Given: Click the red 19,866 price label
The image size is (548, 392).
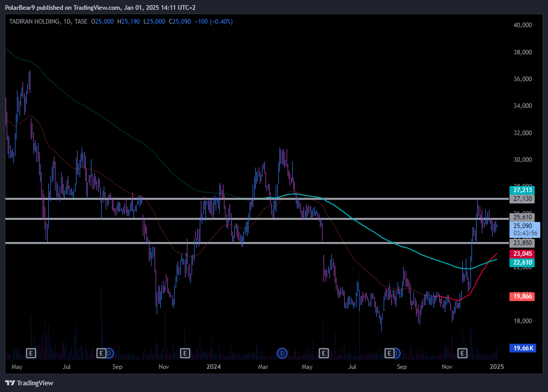Looking at the screenshot, I should [523, 296].
